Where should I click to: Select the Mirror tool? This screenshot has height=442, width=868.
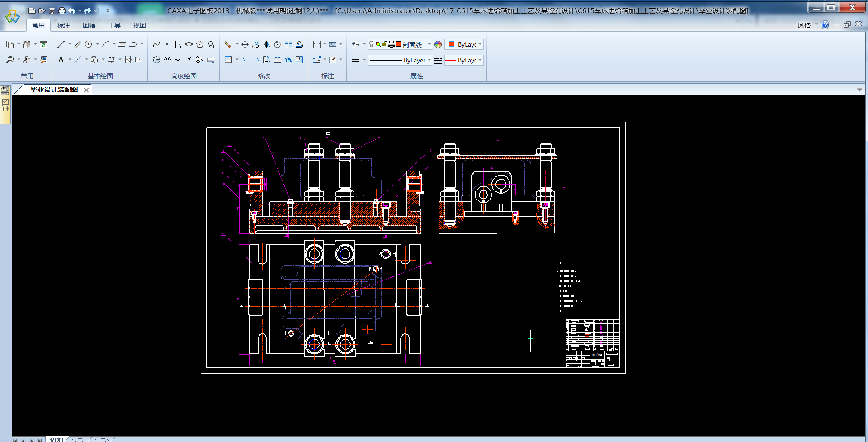coord(267,44)
